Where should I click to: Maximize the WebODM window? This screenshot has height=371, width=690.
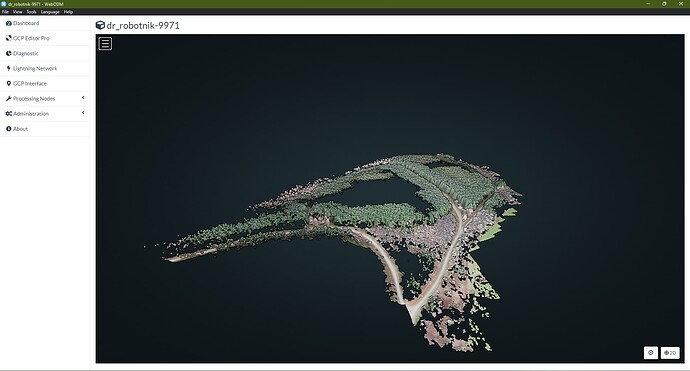[x=664, y=4]
